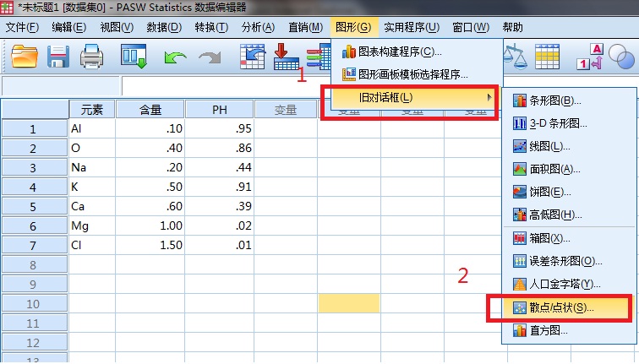The image size is (639, 364).
Task: Click the green Undo arrow icon
Action: click(175, 57)
